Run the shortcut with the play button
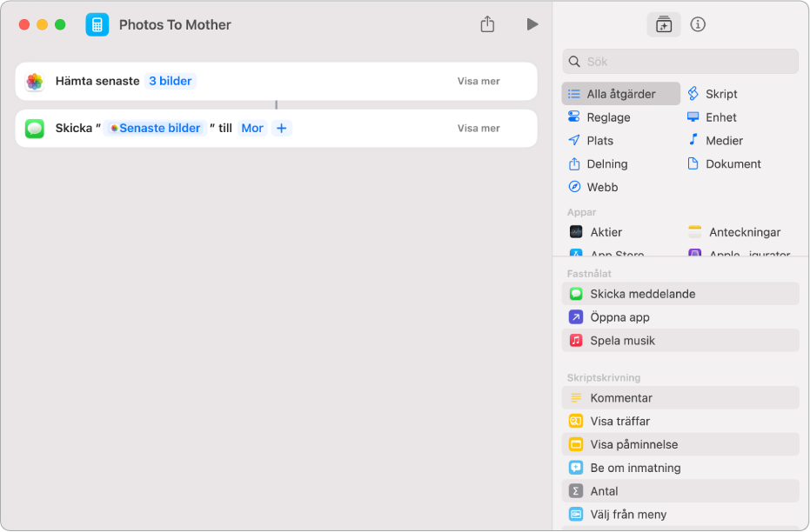This screenshot has height=532, width=810. coord(532,24)
